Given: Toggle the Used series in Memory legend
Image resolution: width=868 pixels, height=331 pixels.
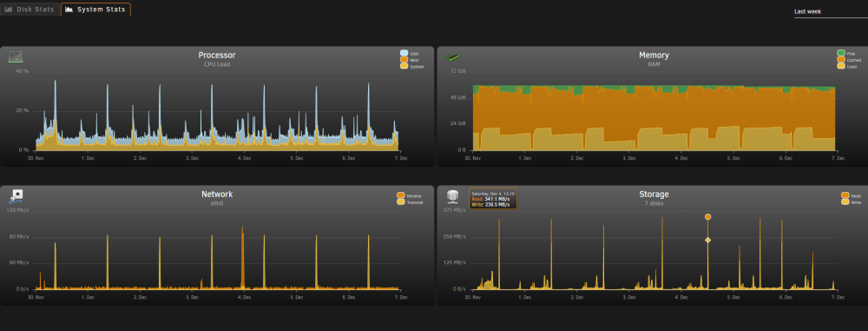Looking at the screenshot, I should point(846,67).
